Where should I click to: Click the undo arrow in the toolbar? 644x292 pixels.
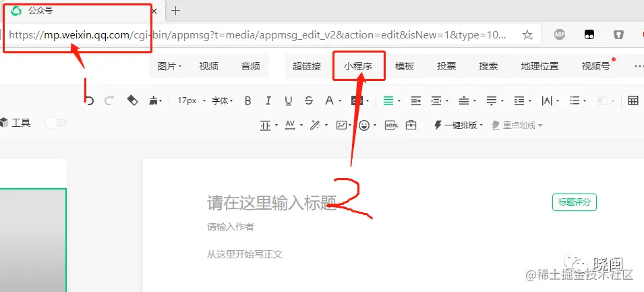(x=90, y=100)
